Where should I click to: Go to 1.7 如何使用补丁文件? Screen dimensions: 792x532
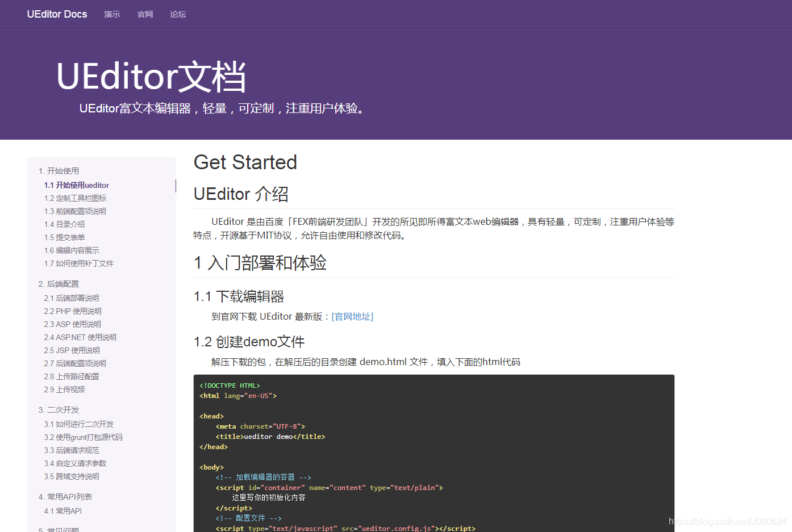79,263
